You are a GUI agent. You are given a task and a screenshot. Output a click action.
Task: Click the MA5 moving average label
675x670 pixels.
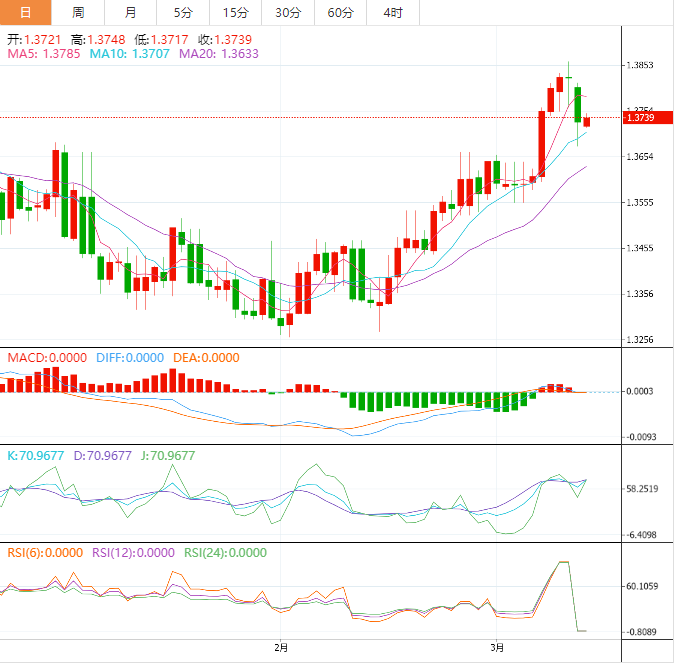(44, 54)
